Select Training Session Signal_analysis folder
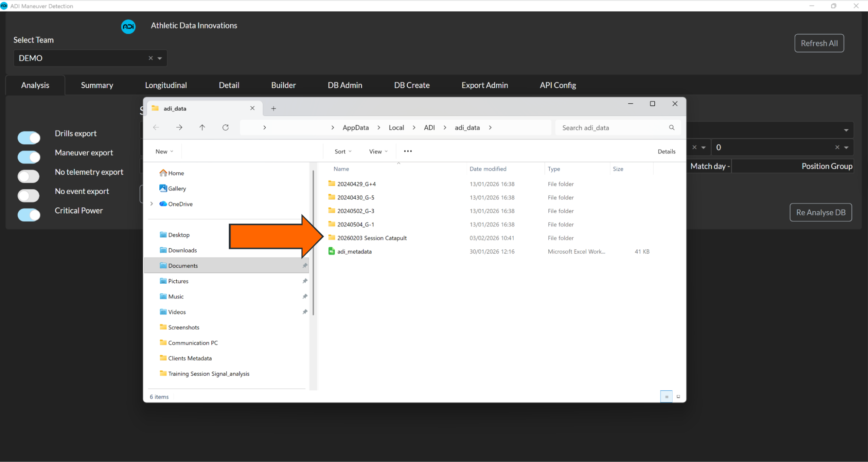The height and width of the screenshot is (462, 868). [x=204, y=374]
